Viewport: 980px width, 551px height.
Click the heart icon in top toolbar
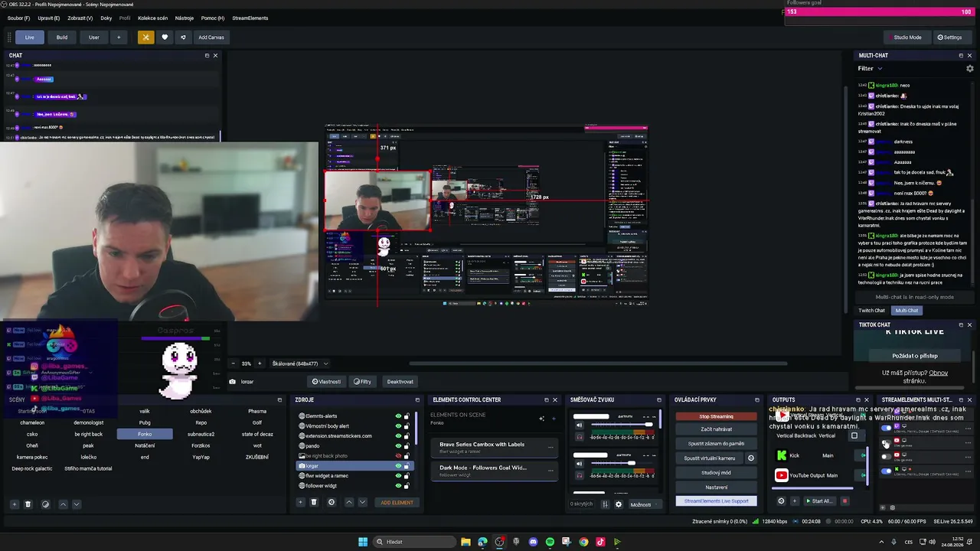pyautogui.click(x=165, y=37)
